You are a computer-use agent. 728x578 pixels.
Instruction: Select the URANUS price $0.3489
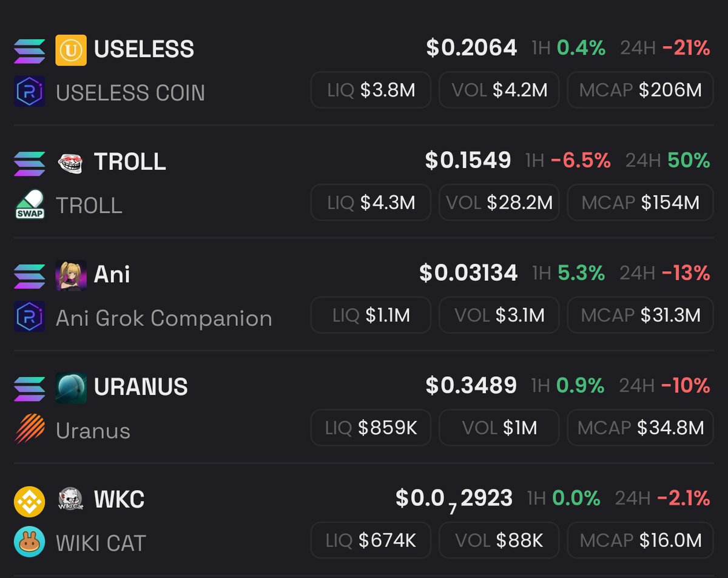(471, 386)
